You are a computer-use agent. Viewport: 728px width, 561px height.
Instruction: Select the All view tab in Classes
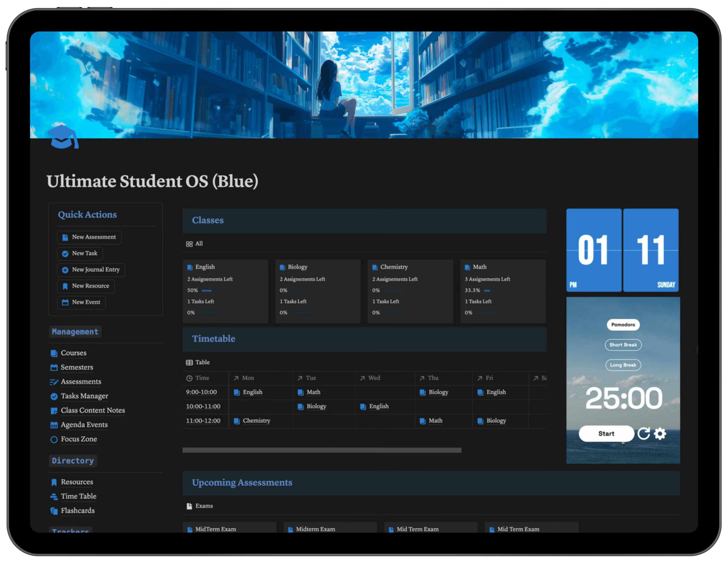(194, 243)
